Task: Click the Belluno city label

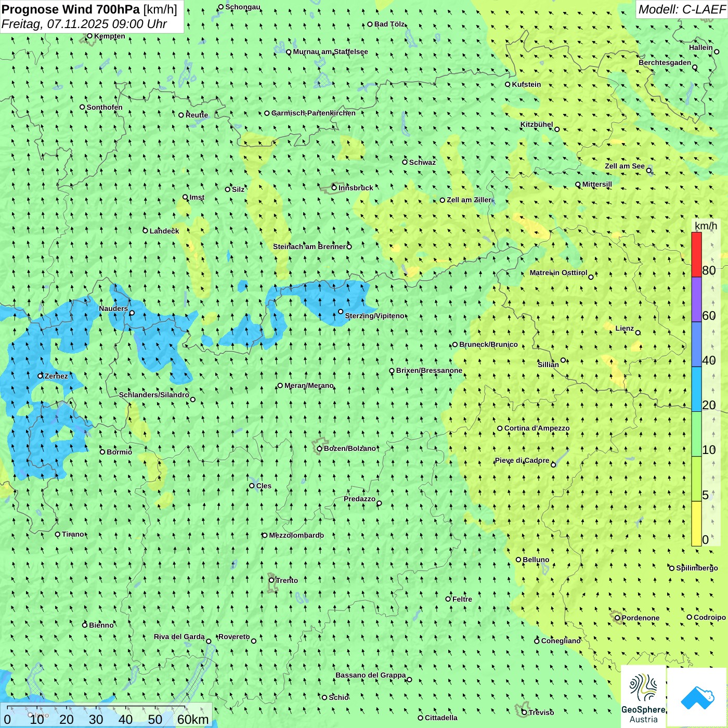Action: (536, 560)
